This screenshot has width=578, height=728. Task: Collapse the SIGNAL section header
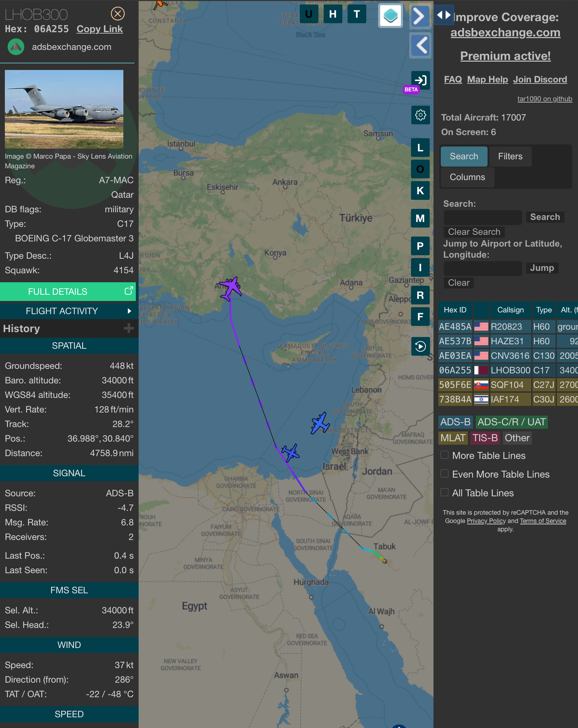(x=69, y=473)
